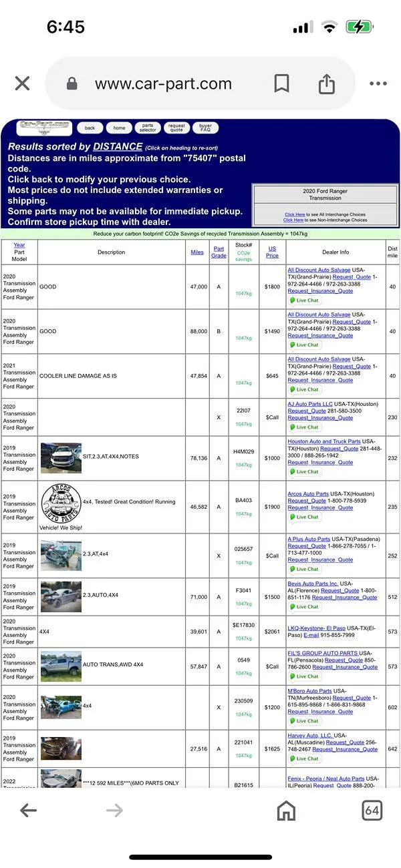The height and width of the screenshot is (868, 401).
Task: Click the Car-Part.com logo
Action: (x=45, y=127)
